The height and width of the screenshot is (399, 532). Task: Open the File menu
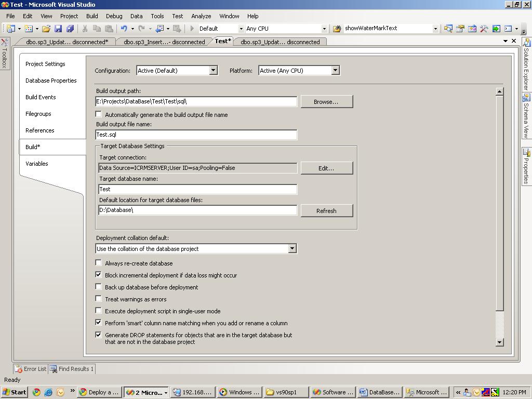tap(10, 16)
